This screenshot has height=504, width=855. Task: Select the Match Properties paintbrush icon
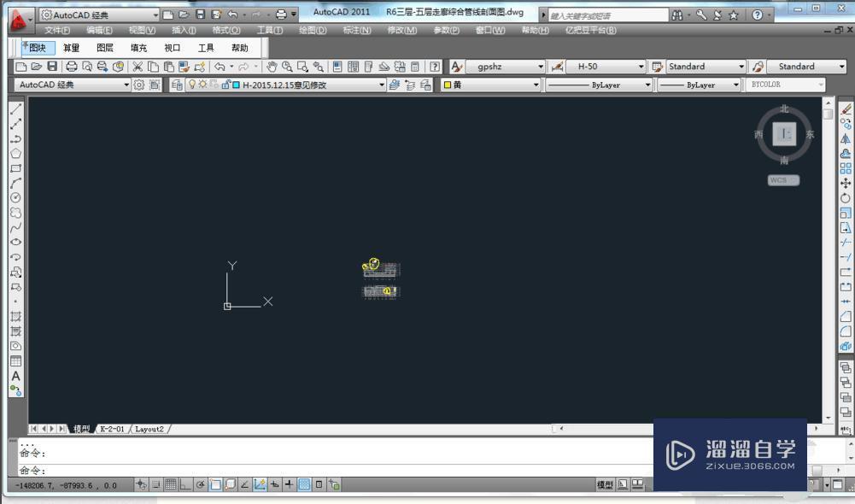183,66
